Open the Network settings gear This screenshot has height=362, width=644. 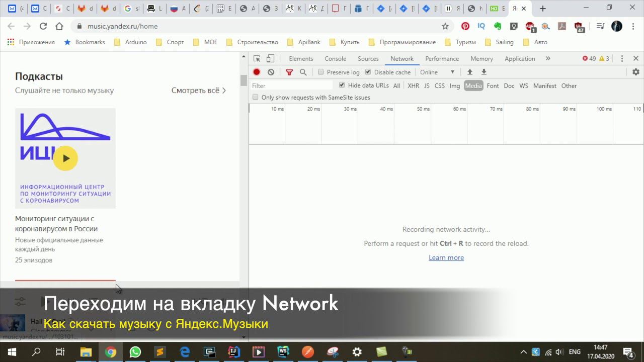click(x=636, y=72)
